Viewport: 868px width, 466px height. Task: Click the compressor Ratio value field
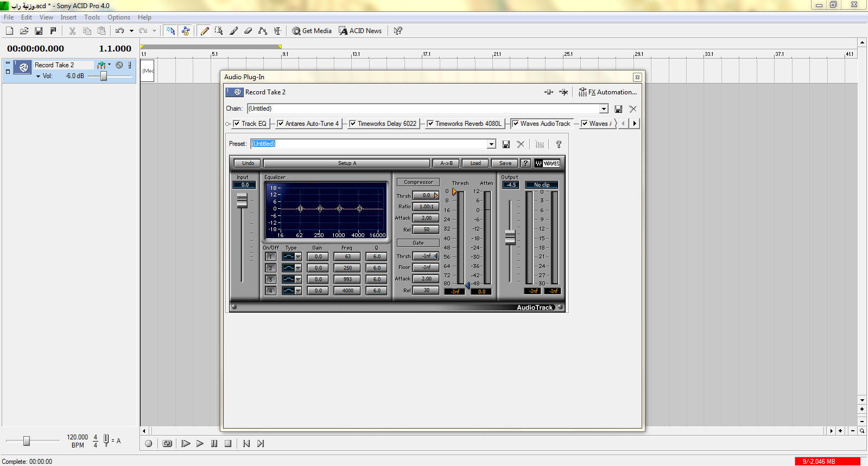426,207
